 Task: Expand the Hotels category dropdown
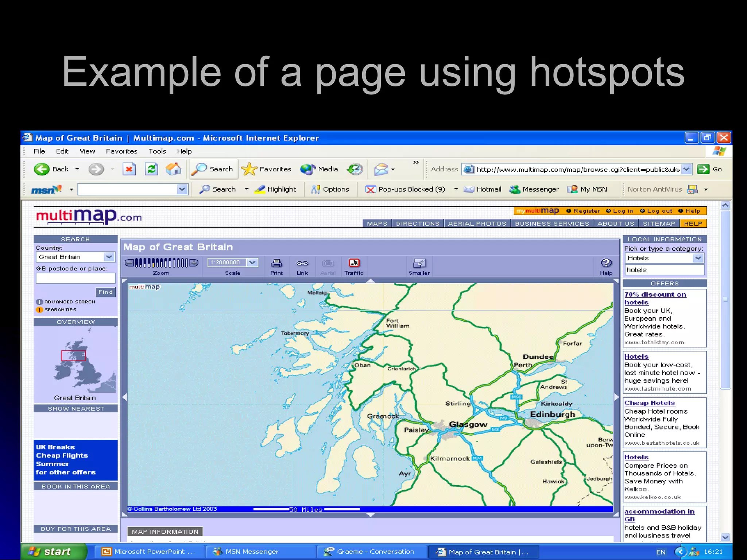(x=698, y=258)
